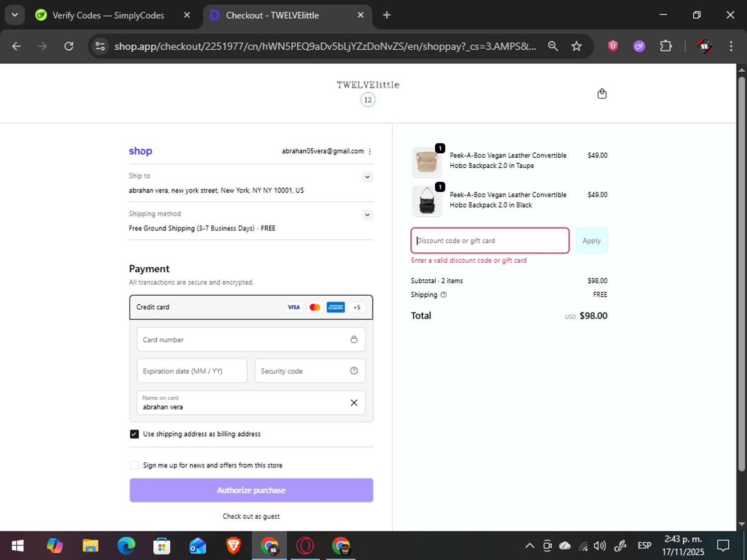This screenshot has width=747, height=560.
Task: Open the Windows notification center
Action: pos(723,546)
